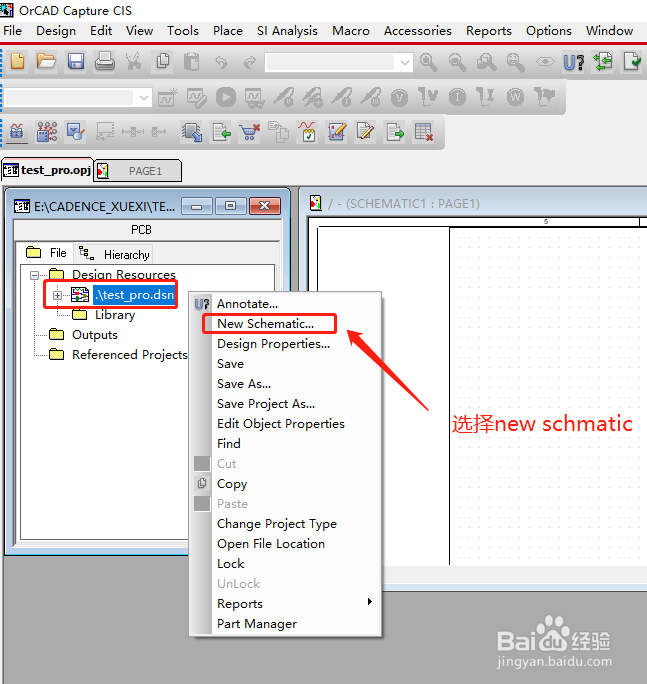647x684 pixels.
Task: Click the Zoom In magnifier icon
Action: (428, 62)
